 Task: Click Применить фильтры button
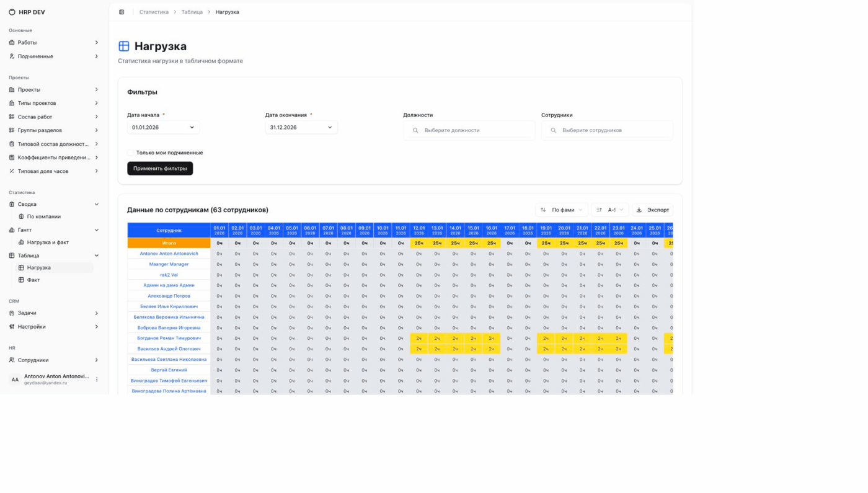[160, 169]
